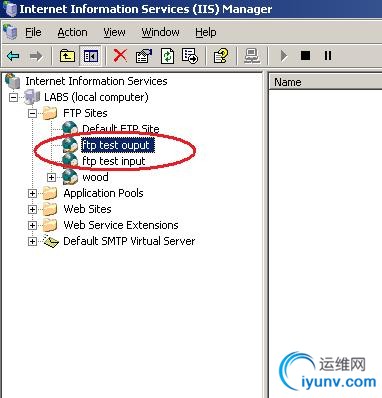Collapse the LABS (local computer) node
The width and height of the screenshot is (382, 398).
point(13,98)
